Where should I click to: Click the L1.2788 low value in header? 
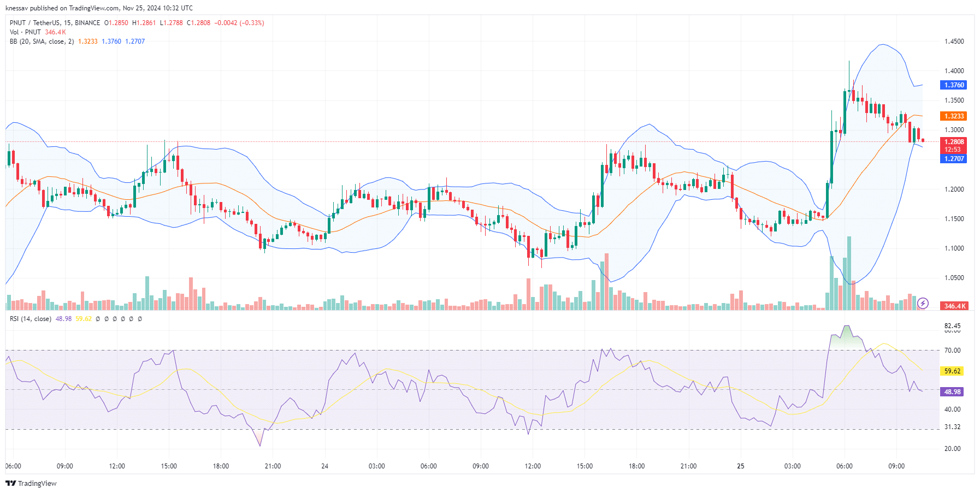coord(171,23)
